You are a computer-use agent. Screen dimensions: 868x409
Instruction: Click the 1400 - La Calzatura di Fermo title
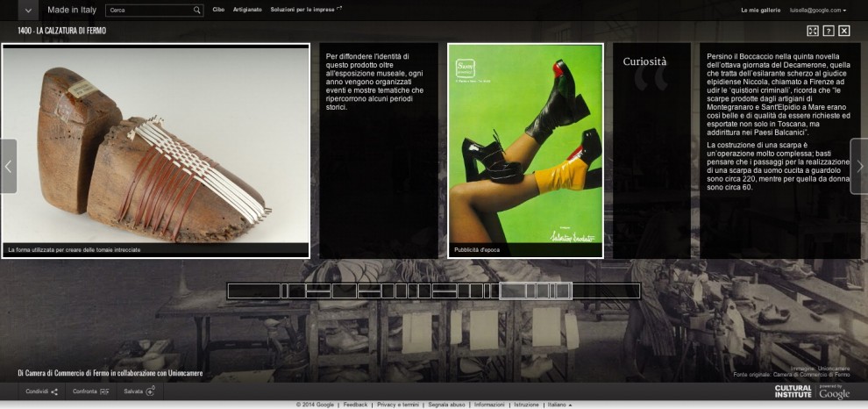(62, 31)
